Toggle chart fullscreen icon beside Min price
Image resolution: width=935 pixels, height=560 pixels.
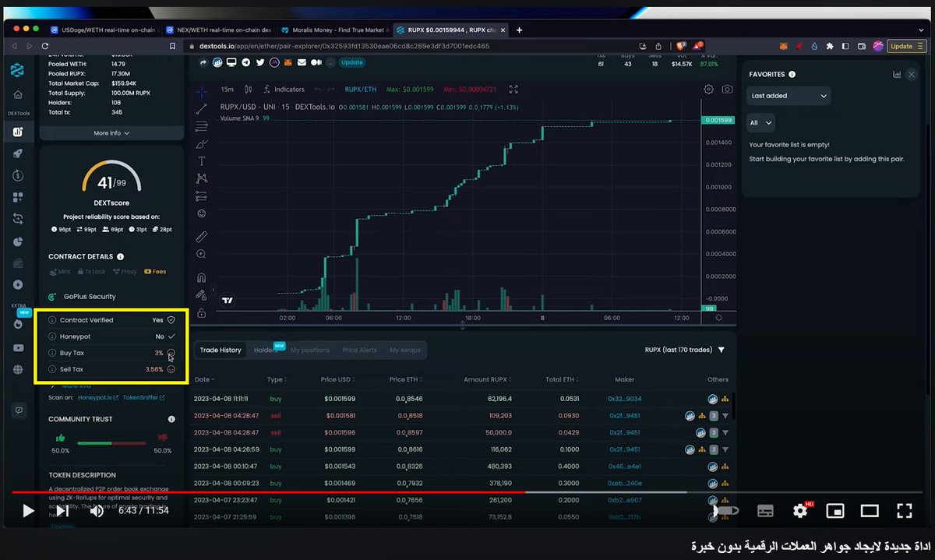pyautogui.click(x=513, y=90)
